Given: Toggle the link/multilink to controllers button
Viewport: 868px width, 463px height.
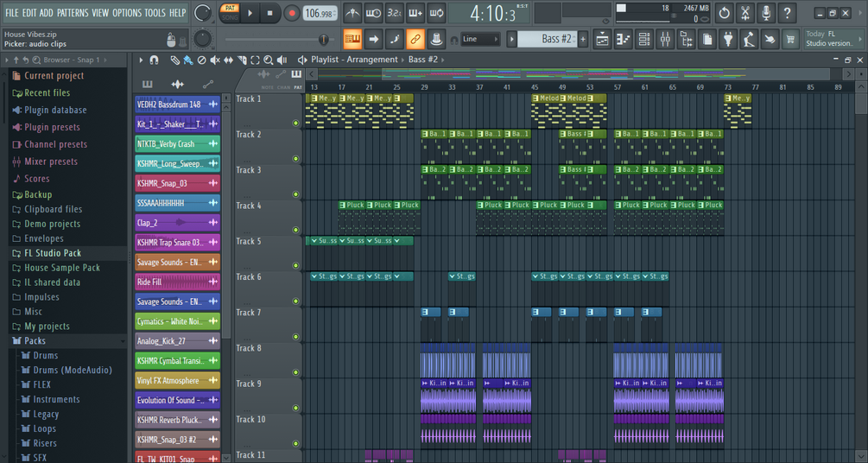Looking at the screenshot, I should coord(415,39).
